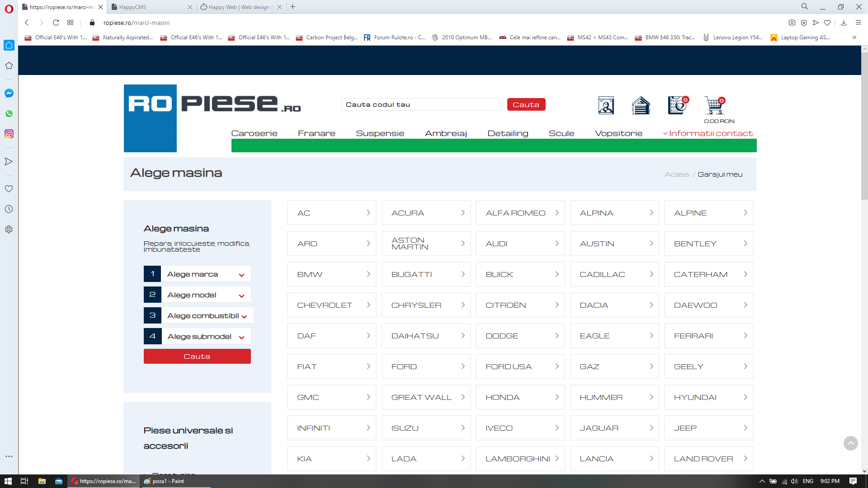
Task: Click the Acasa breadcrumb link
Action: tap(676, 174)
